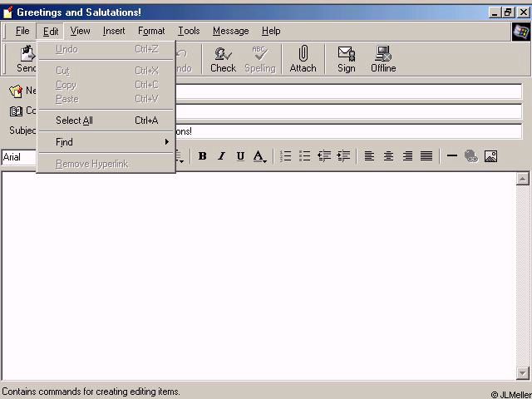This screenshot has width=532, height=399.
Task: Justify text alignment
Action: 426,156
